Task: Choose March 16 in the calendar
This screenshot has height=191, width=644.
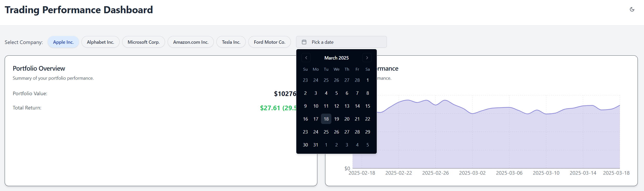Action: pos(305,119)
